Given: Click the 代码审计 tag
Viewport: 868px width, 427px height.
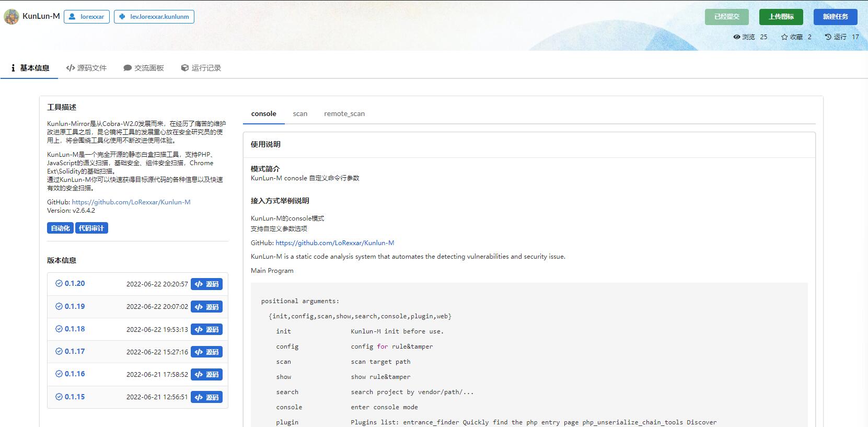Looking at the screenshot, I should click(91, 228).
